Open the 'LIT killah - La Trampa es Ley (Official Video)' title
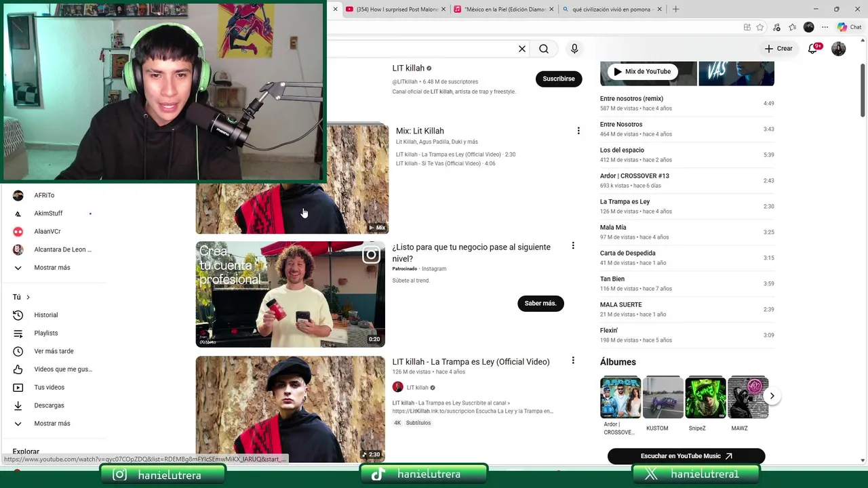The height and width of the screenshot is (488, 868). pos(471,362)
